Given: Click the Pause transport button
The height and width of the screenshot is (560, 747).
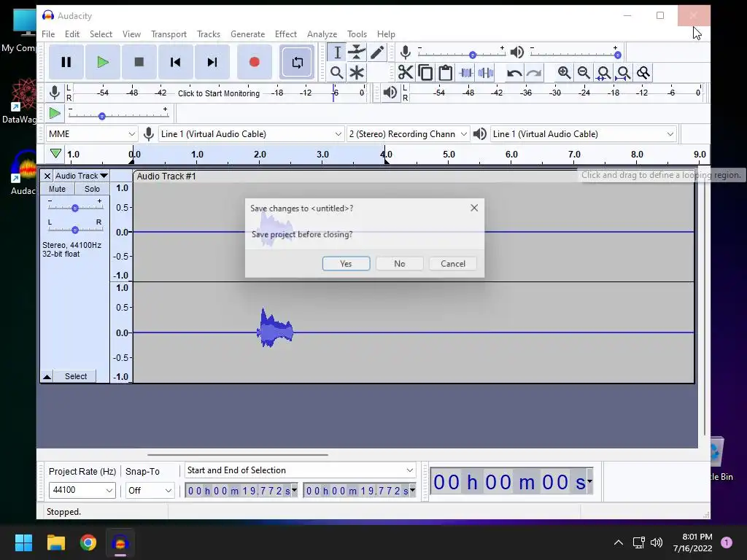Looking at the screenshot, I should [x=66, y=63].
